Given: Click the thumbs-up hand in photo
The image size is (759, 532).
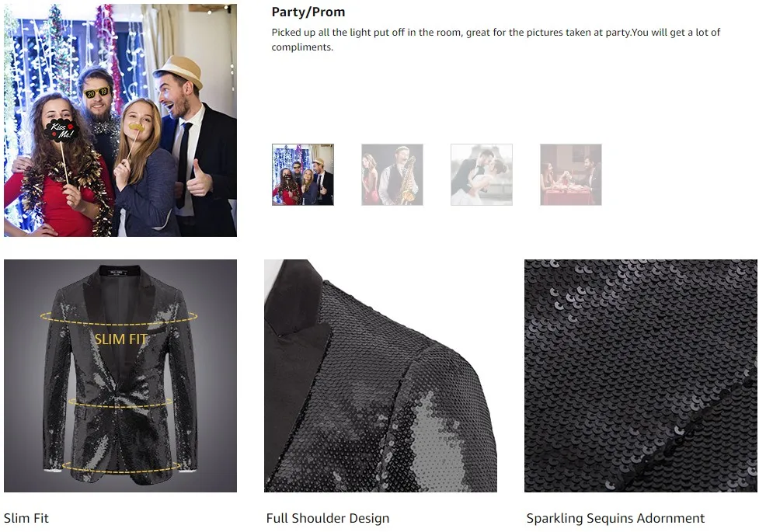Looking at the screenshot, I should pos(199,179).
